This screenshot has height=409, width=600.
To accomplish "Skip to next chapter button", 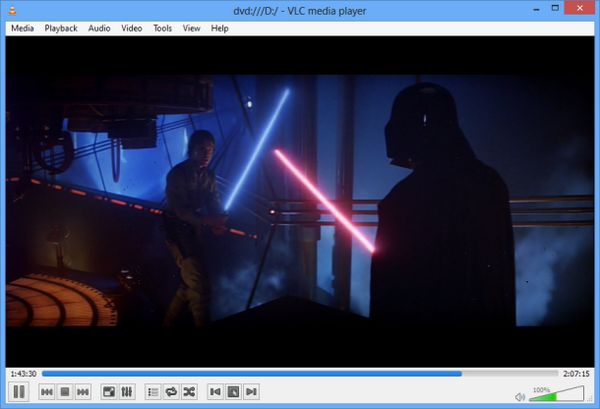I will tap(83, 392).
